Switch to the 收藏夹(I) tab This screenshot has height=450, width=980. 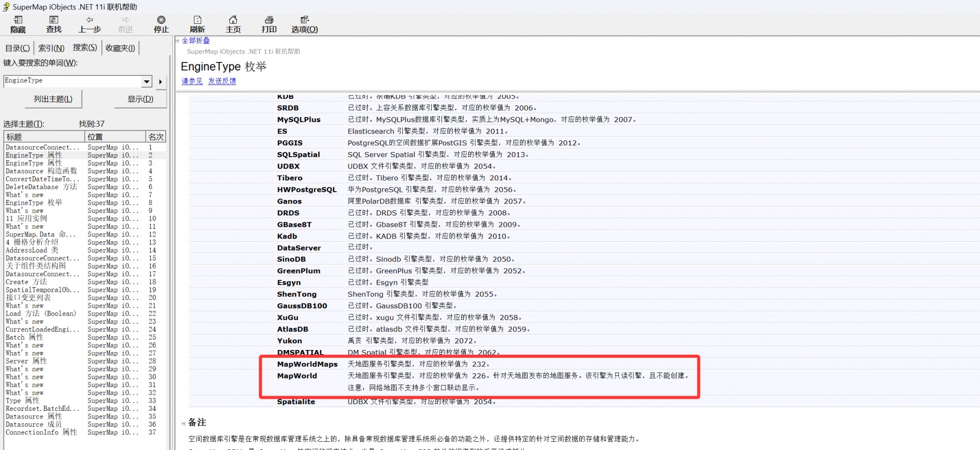tap(120, 48)
